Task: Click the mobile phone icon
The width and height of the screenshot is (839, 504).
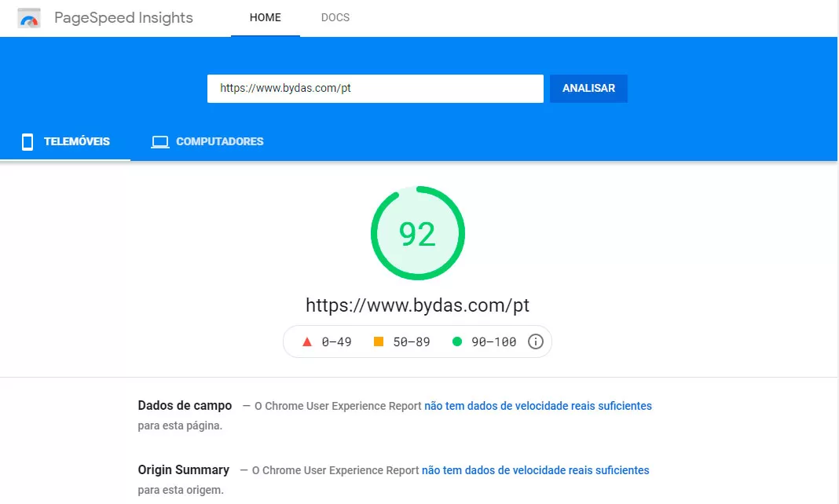Action: point(27,141)
